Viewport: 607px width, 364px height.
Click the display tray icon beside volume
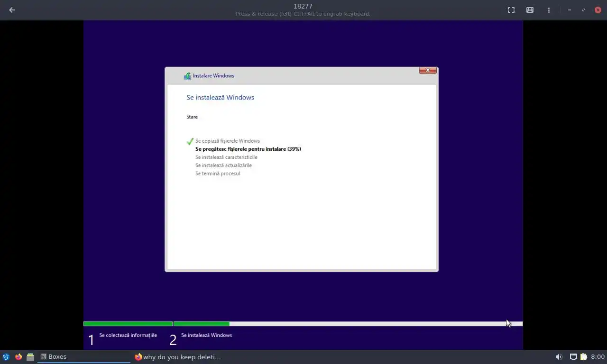pos(573,357)
